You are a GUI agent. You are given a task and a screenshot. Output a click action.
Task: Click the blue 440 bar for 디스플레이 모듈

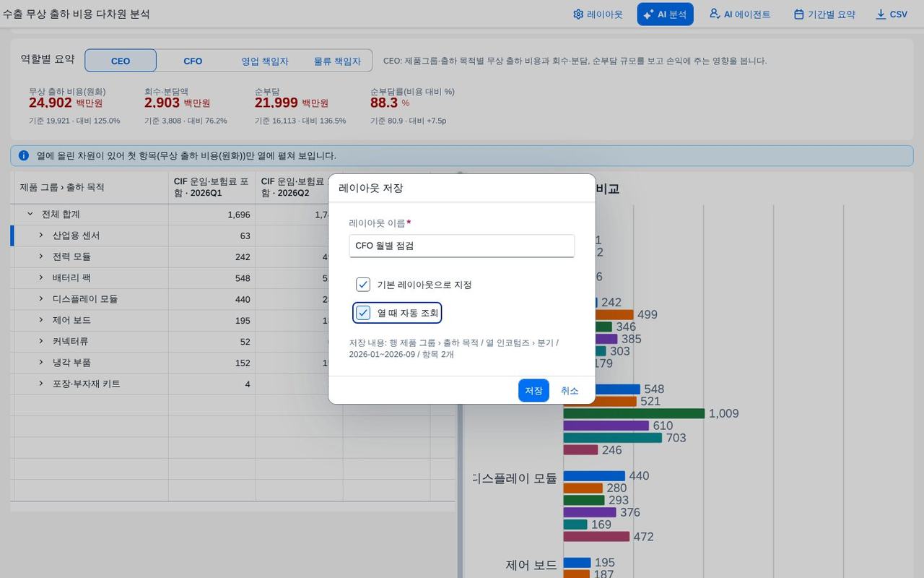point(595,476)
